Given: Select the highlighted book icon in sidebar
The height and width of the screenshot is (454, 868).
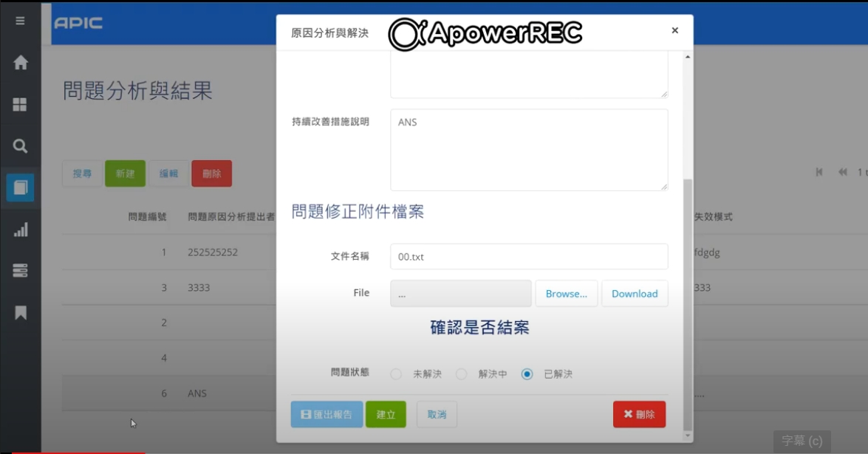Looking at the screenshot, I should click(x=20, y=188).
